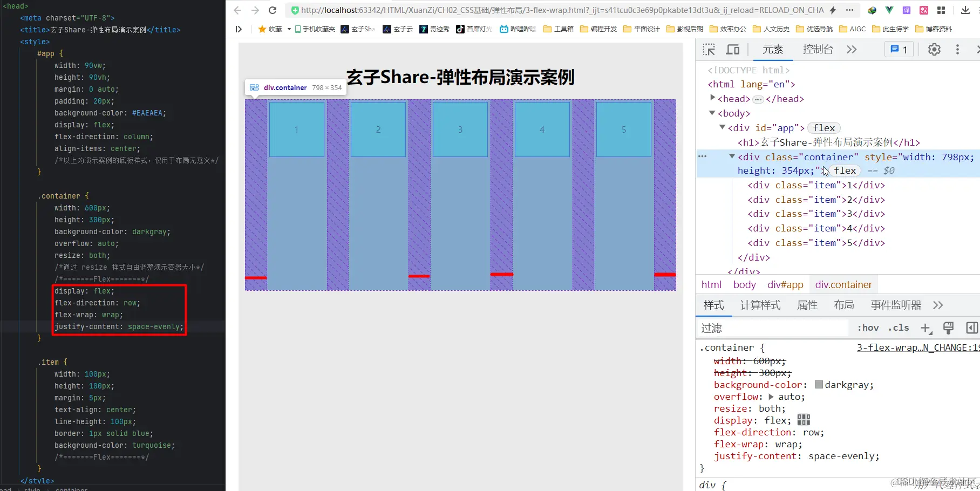Open the hidden DevTools panels chevron
This screenshot has width=980, height=491.
pyautogui.click(x=851, y=49)
